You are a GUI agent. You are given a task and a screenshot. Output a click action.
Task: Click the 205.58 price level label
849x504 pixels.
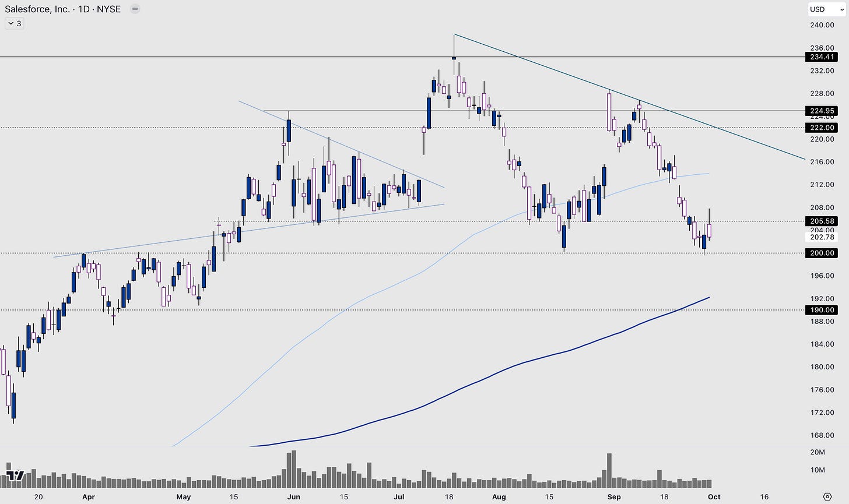[822, 221]
